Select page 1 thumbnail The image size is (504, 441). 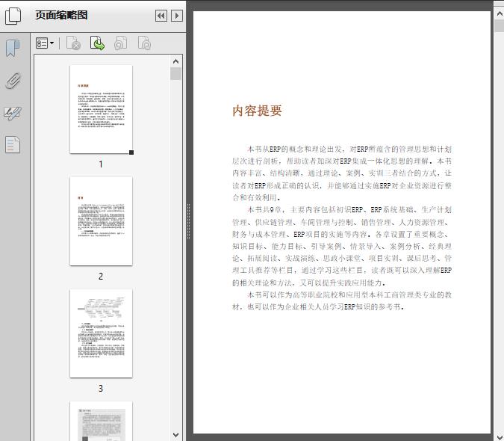(x=101, y=109)
